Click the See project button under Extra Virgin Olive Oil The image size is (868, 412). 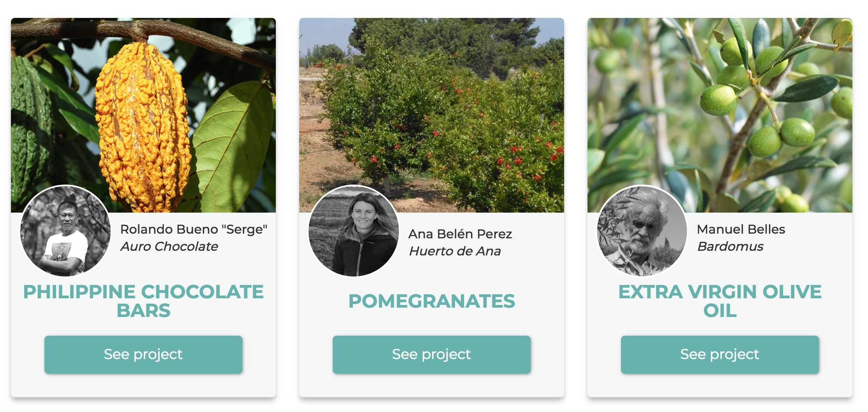(x=719, y=354)
